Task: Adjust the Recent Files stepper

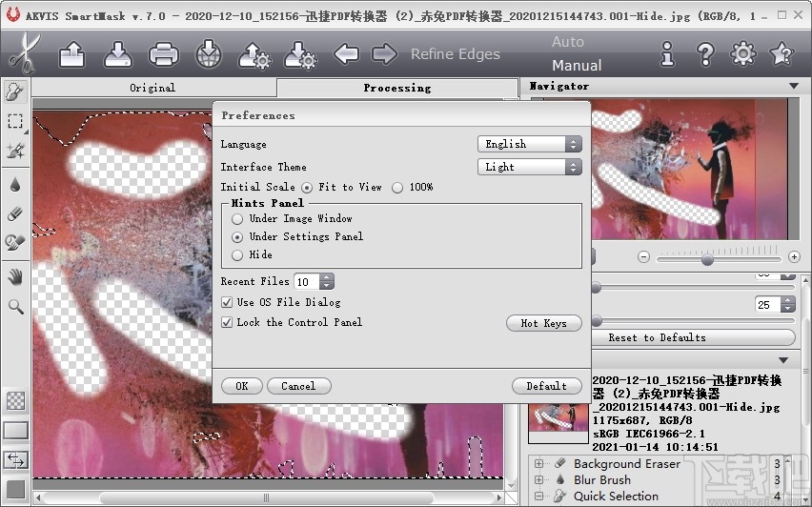Action: pyautogui.click(x=326, y=282)
